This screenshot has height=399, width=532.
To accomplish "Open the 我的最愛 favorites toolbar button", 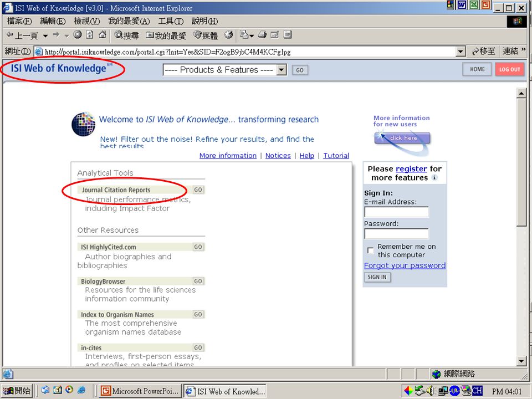I will point(166,35).
